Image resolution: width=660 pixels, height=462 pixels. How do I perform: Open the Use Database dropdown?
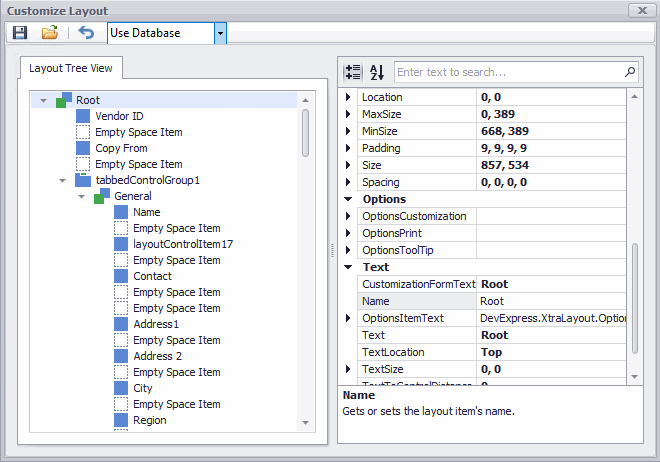point(220,33)
